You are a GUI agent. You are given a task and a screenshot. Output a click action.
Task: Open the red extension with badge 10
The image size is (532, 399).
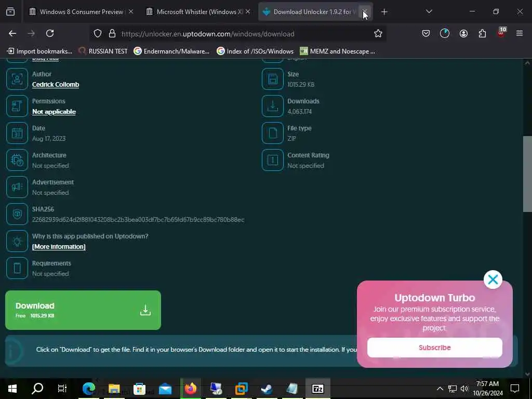501,33
